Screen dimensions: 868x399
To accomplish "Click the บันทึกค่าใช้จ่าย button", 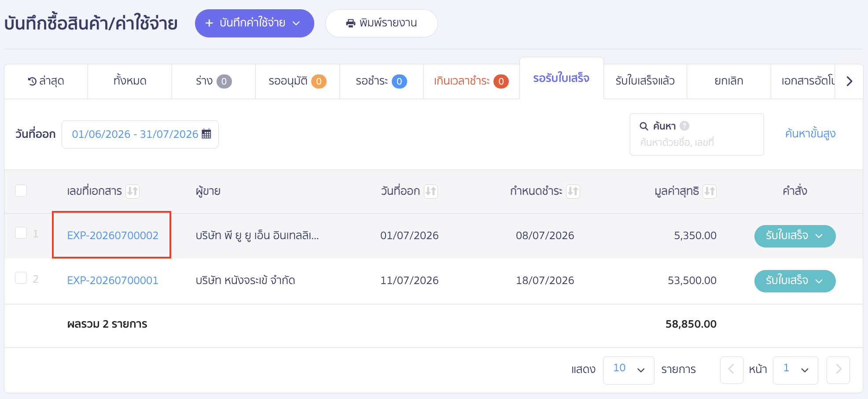I will (x=254, y=23).
